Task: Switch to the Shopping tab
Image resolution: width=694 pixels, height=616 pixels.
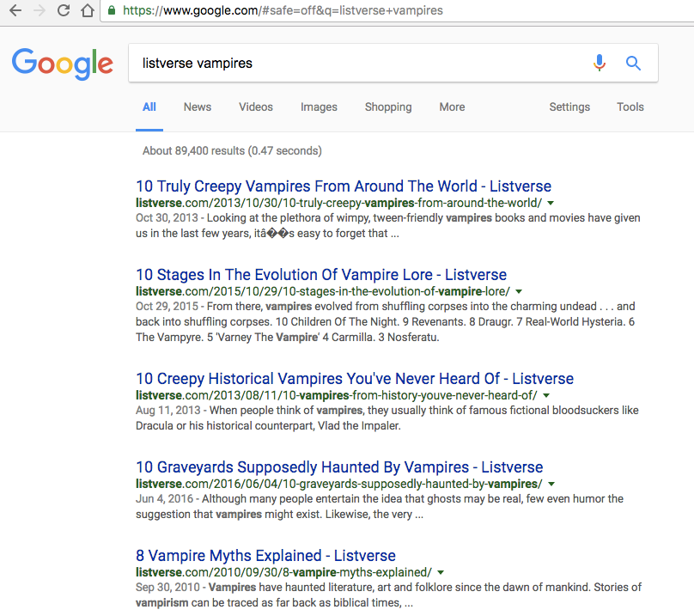Action: pos(388,107)
